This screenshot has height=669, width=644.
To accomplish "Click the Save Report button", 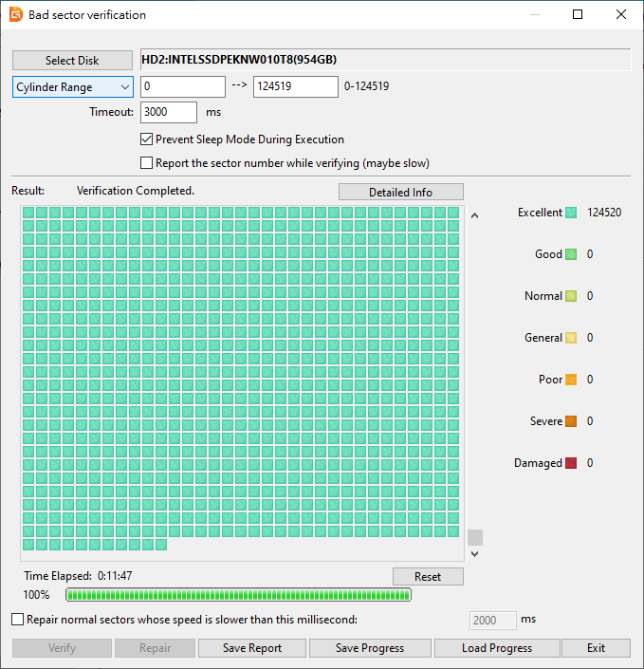I will (252, 648).
